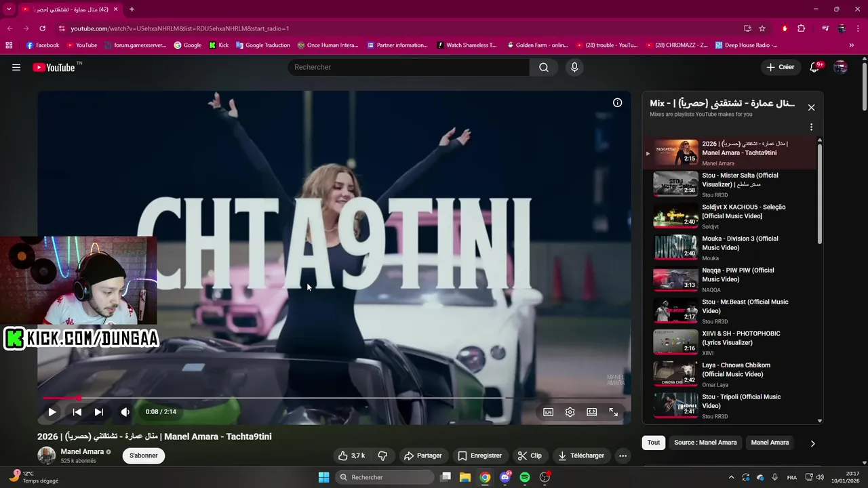The width and height of the screenshot is (868, 488).
Task: Like the video with 3,7 k
Action: [x=351, y=455]
